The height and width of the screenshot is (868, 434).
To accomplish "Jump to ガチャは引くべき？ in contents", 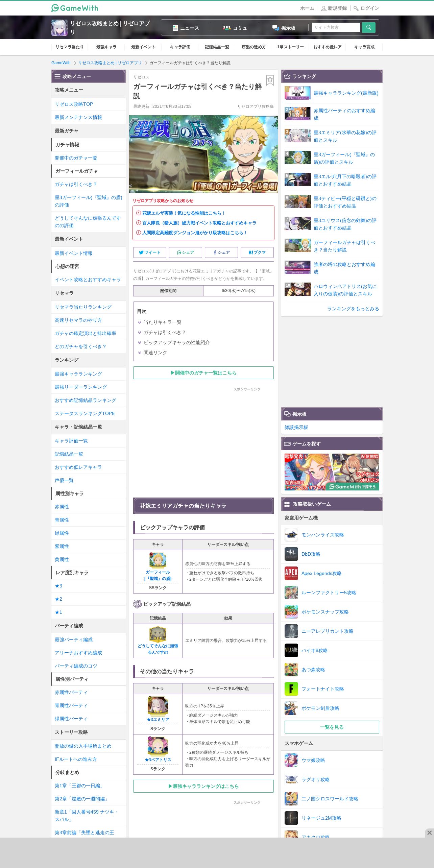I will coord(165,332).
